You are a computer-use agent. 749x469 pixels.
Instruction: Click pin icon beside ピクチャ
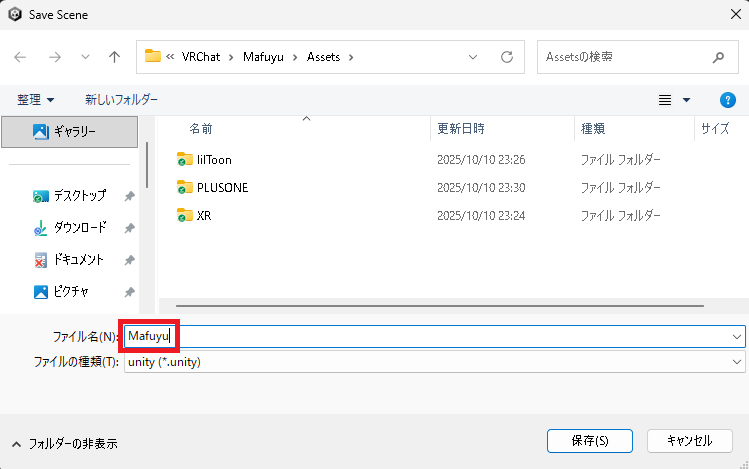click(x=129, y=292)
